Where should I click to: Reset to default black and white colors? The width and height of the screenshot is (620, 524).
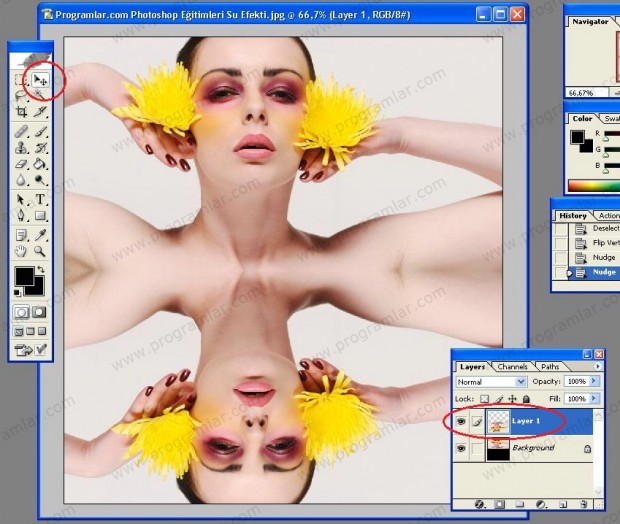pos(17,292)
